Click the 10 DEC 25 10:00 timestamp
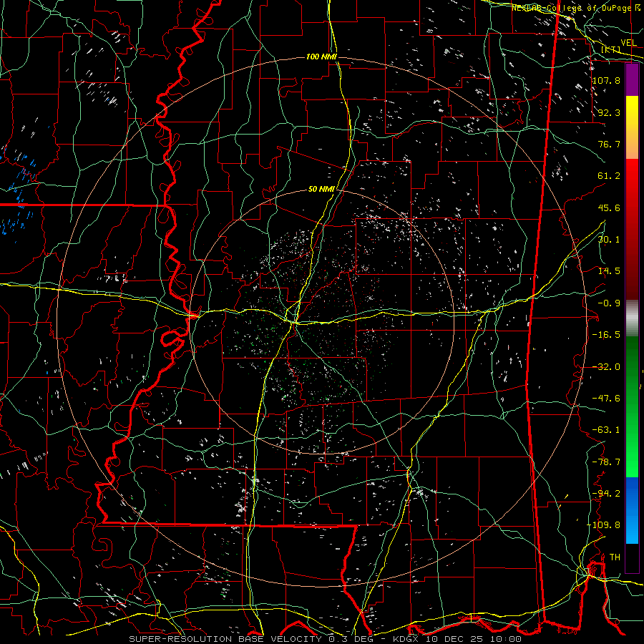The width and height of the screenshot is (644, 644). 474,639
